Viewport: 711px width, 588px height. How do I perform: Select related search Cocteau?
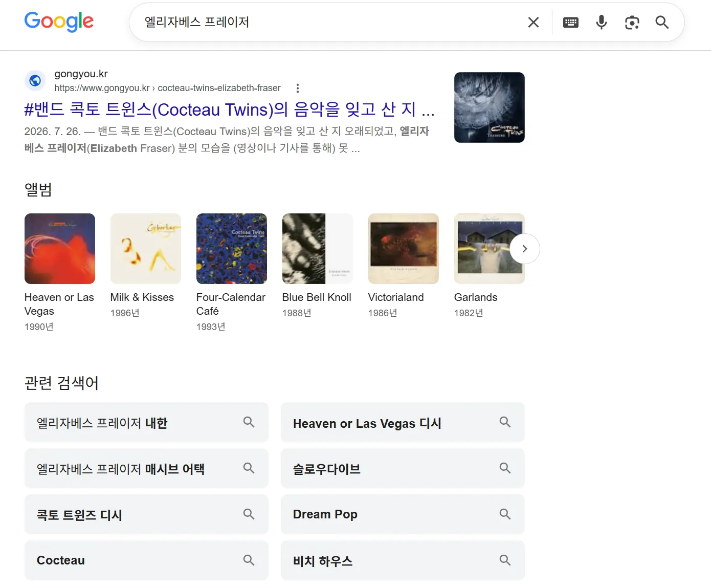(146, 560)
